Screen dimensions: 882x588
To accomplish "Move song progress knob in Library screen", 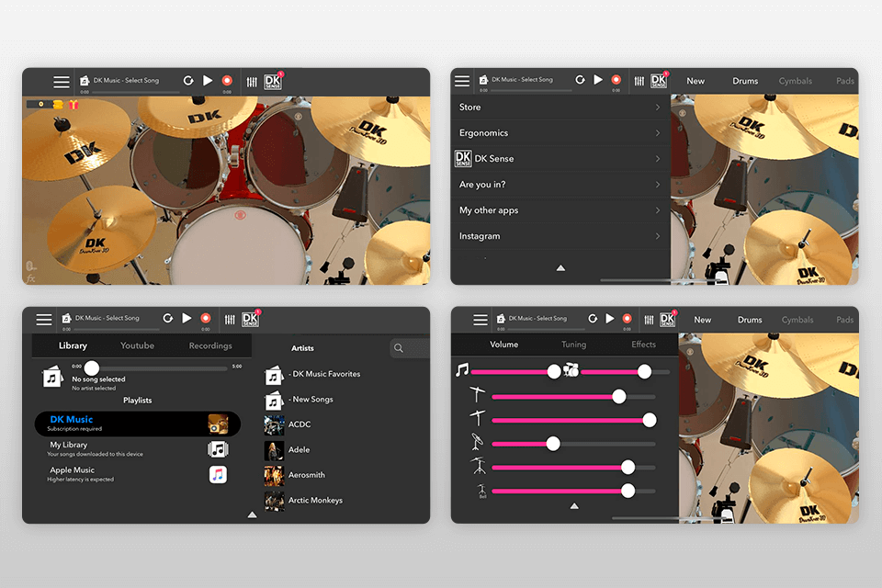I will click(x=92, y=368).
